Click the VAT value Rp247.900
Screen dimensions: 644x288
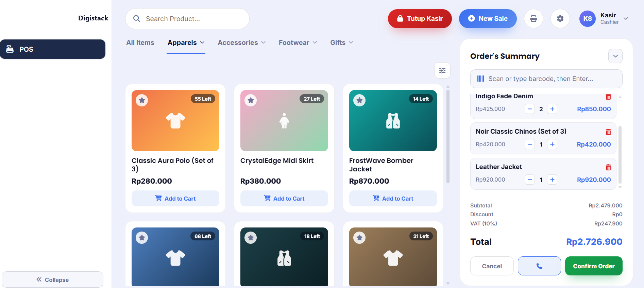608,223
